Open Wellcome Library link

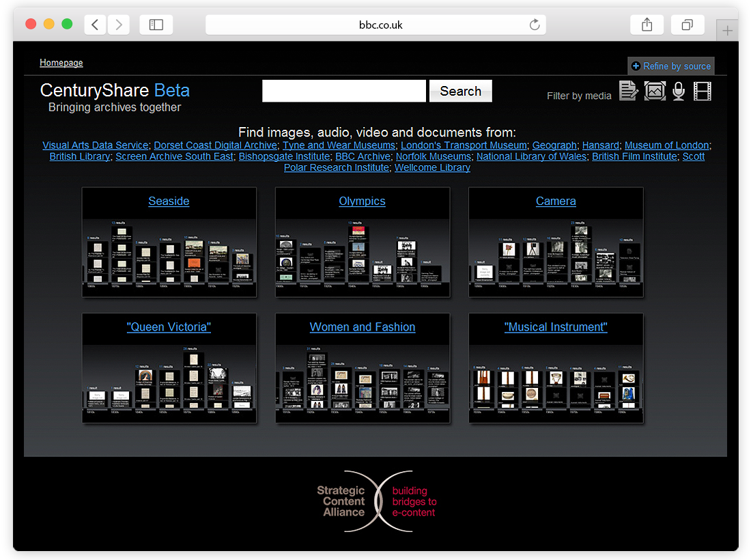[x=432, y=168]
